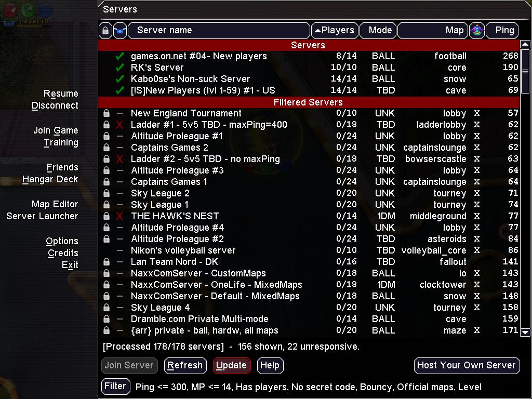Viewport: 532px width, 399px height.
Task: Click the lock icon for Sky League 2
Action: click(x=106, y=193)
